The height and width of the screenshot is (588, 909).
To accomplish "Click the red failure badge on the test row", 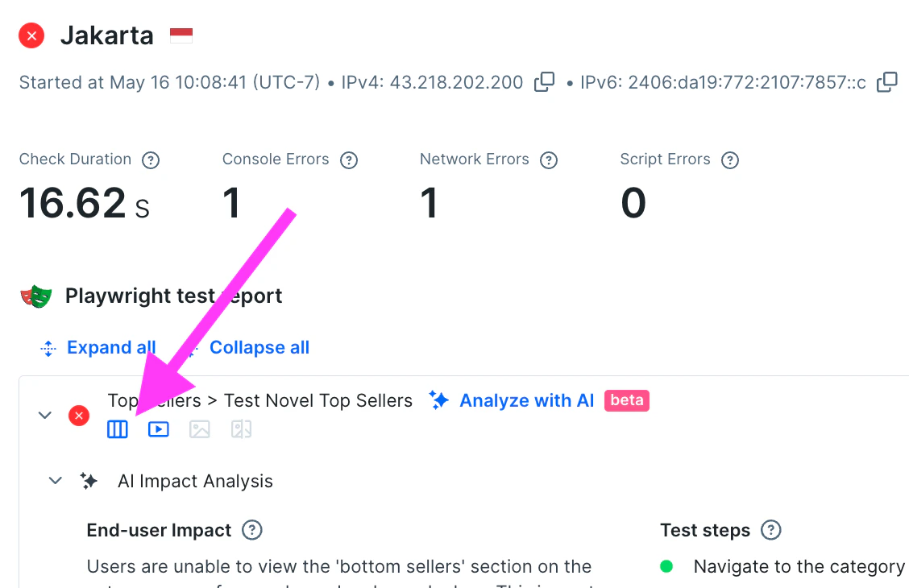I will click(78, 416).
